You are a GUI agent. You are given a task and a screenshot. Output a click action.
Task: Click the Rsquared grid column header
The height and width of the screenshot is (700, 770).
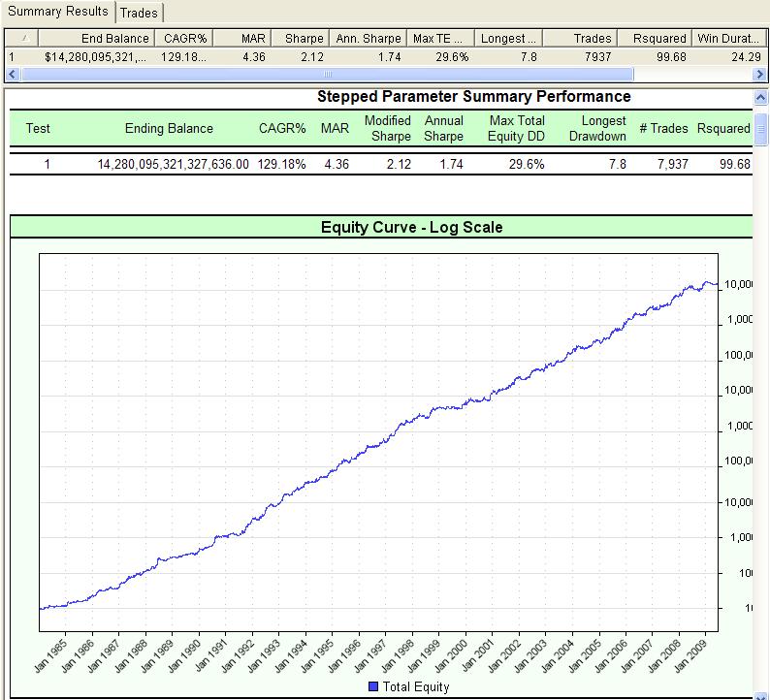657,39
